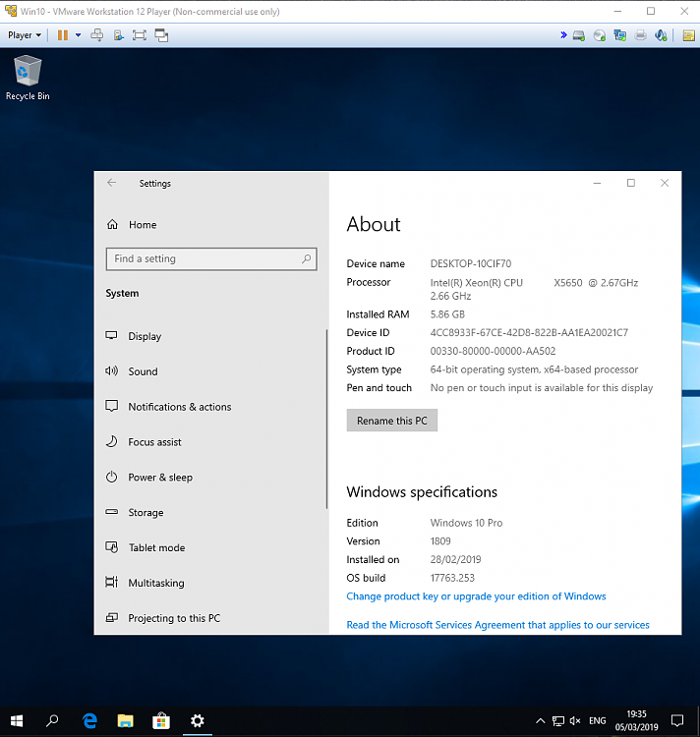The width and height of the screenshot is (700, 737).
Task: Select Installed on date 28/02/2019
Action: point(455,560)
